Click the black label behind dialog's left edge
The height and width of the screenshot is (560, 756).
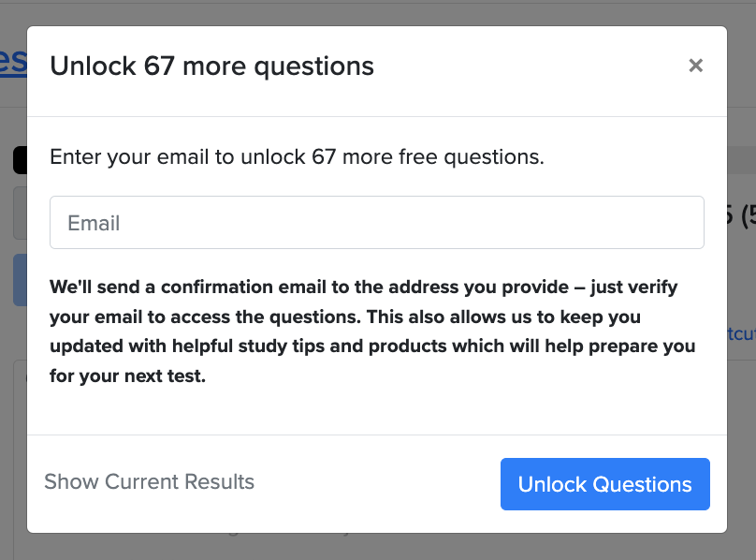(19, 160)
